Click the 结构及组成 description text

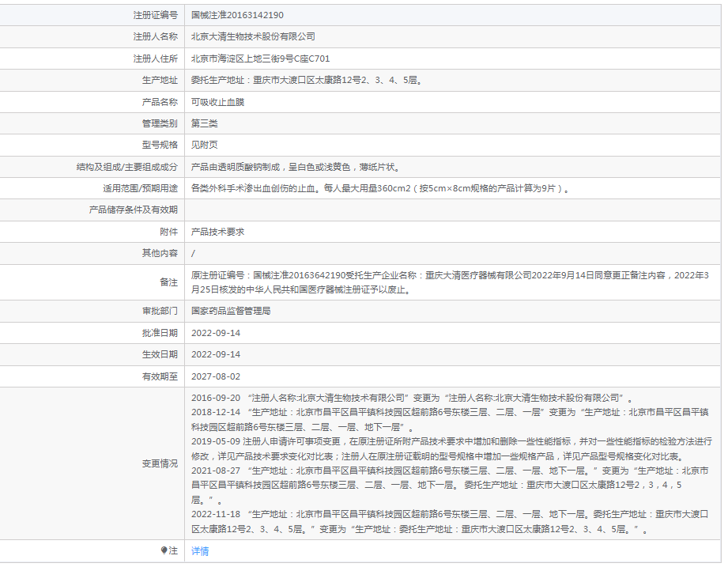pyautogui.click(x=296, y=167)
